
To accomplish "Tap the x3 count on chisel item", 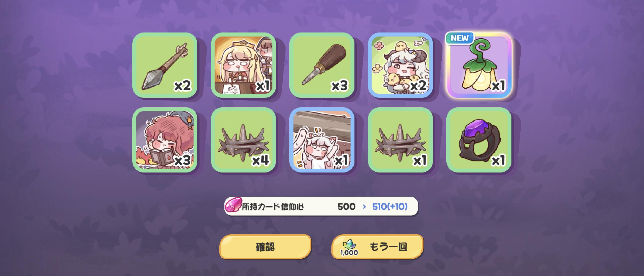I will [340, 86].
